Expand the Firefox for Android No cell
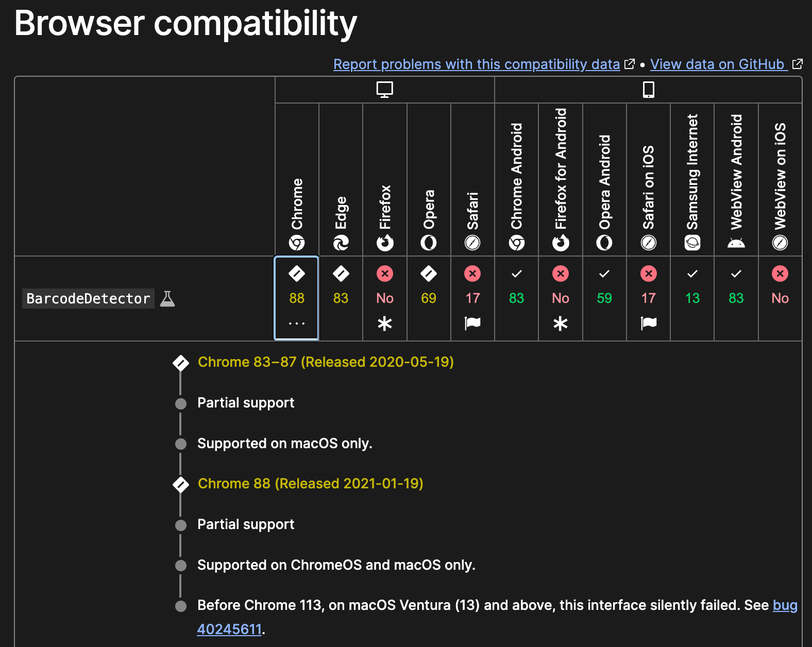Viewport: 812px width, 647px height. (561, 298)
